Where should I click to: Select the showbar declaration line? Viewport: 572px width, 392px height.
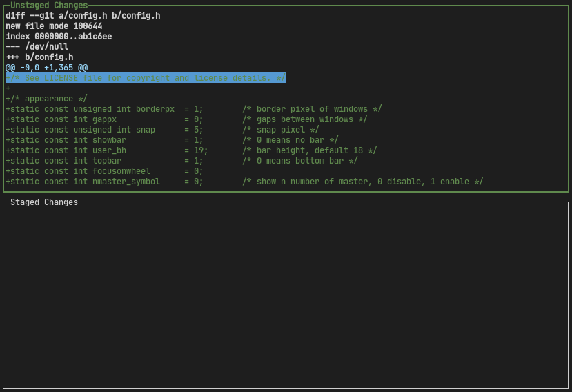(x=103, y=140)
